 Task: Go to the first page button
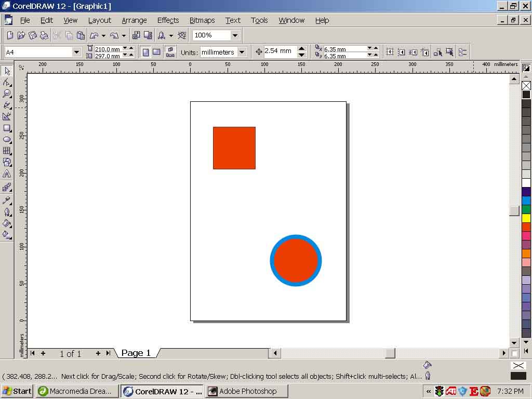[x=32, y=353]
